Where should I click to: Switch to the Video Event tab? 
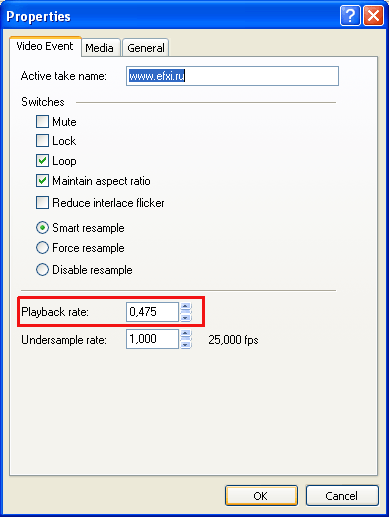[x=45, y=46]
